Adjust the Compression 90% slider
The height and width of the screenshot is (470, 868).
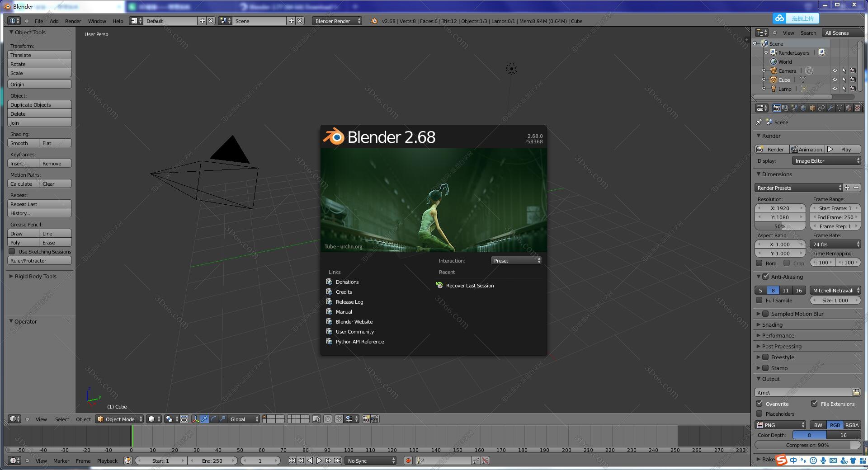click(807, 445)
